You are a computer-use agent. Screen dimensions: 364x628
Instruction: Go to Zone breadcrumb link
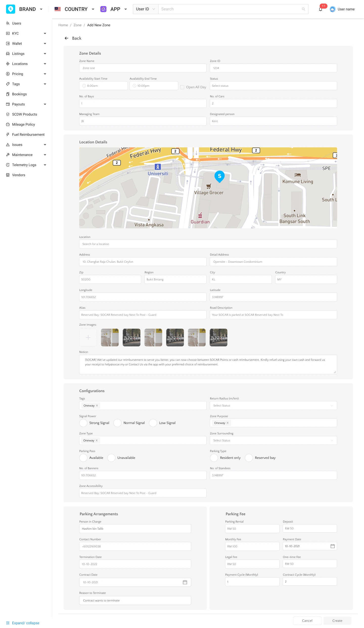pos(77,25)
